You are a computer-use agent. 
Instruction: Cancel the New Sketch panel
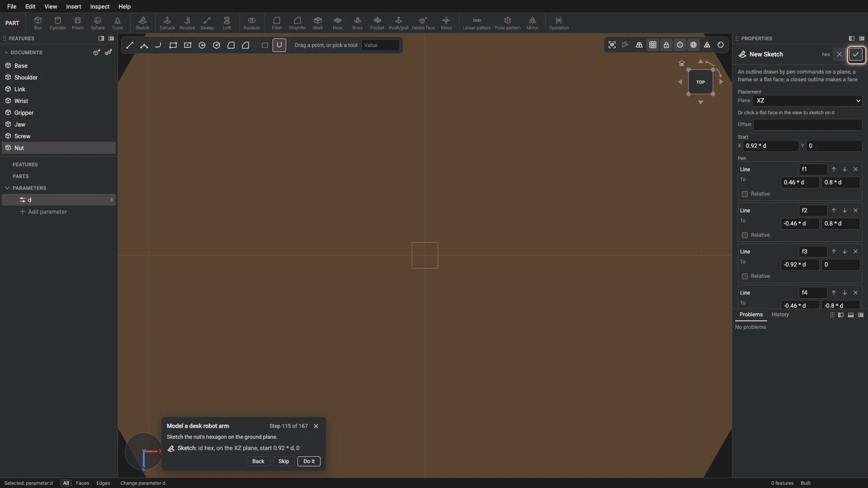[840, 55]
